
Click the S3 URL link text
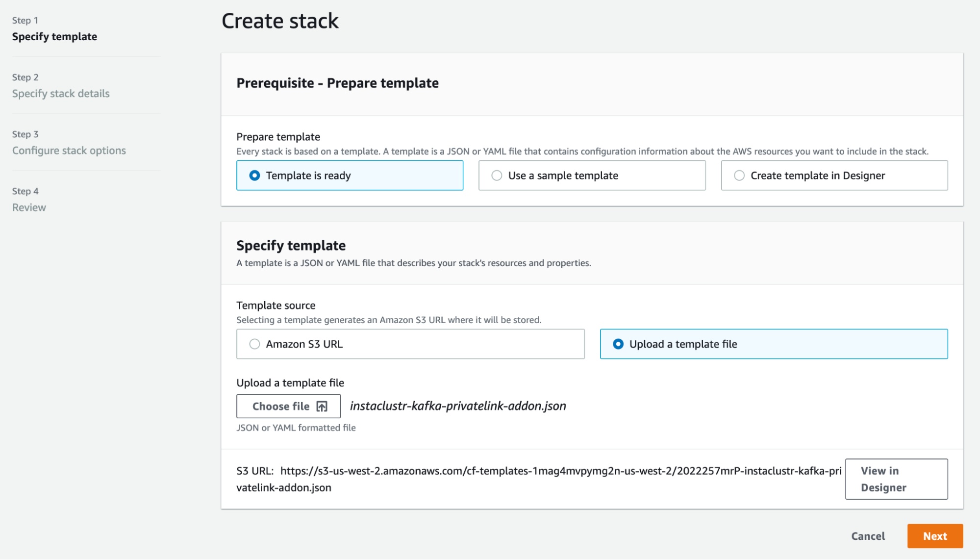560,471
